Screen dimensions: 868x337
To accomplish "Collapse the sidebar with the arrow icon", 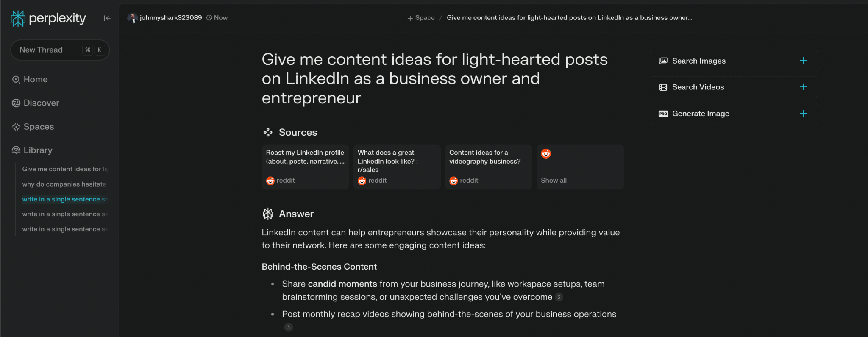I will click(x=107, y=18).
